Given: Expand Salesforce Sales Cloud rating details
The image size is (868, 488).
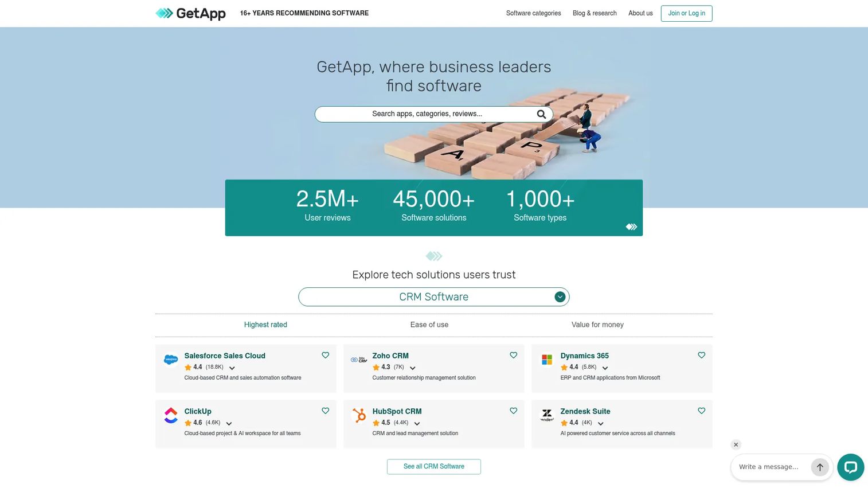Looking at the screenshot, I should pyautogui.click(x=232, y=368).
